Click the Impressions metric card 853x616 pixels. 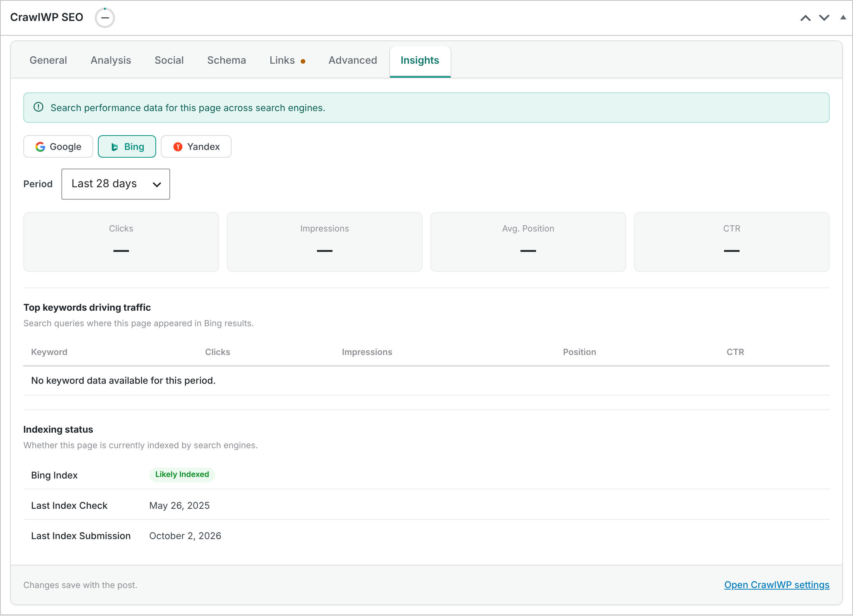325,242
